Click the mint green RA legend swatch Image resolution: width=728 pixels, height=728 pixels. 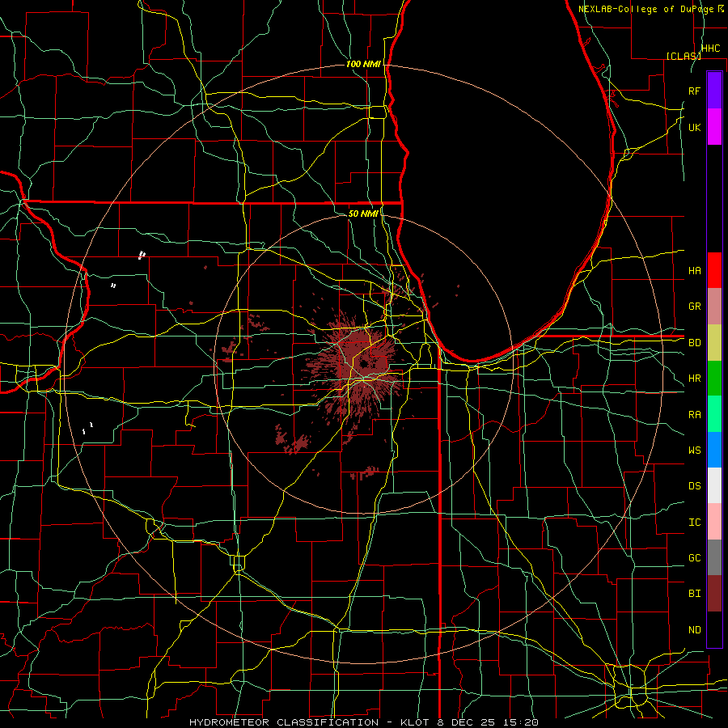point(714,414)
